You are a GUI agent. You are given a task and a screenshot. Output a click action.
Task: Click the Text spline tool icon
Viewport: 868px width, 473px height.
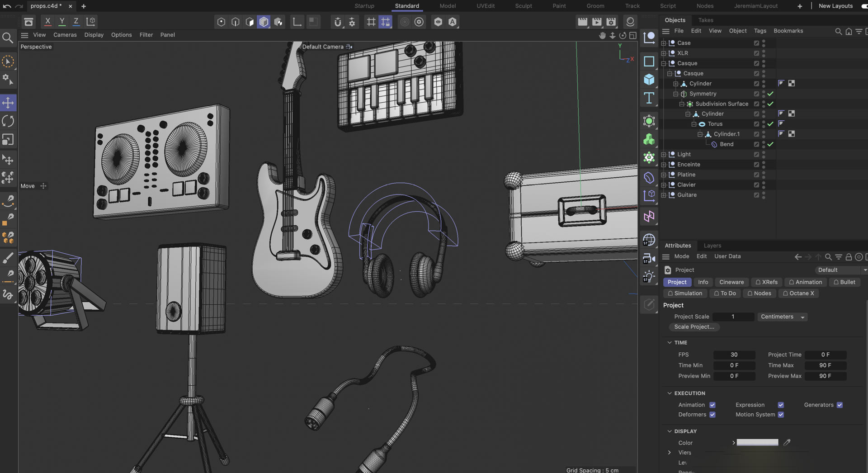pyautogui.click(x=649, y=98)
